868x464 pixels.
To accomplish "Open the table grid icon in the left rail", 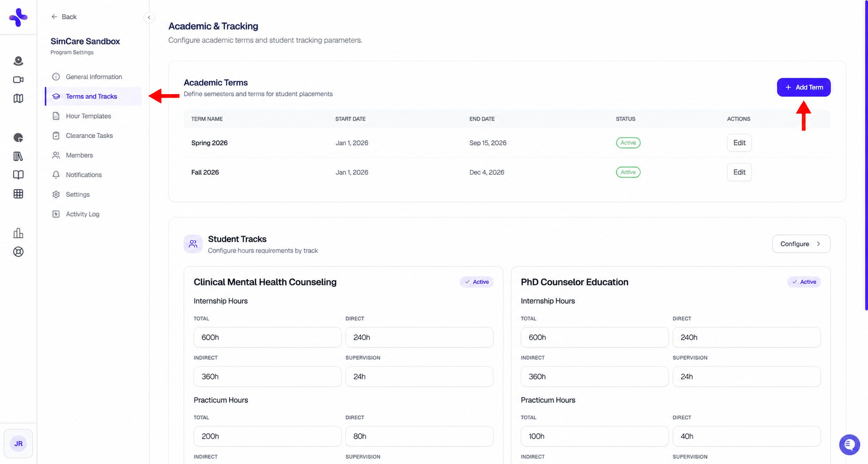I will [x=18, y=194].
